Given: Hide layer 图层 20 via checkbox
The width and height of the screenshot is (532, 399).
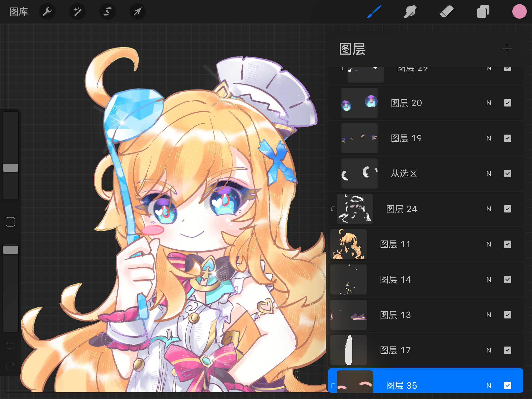Looking at the screenshot, I should 508,103.
